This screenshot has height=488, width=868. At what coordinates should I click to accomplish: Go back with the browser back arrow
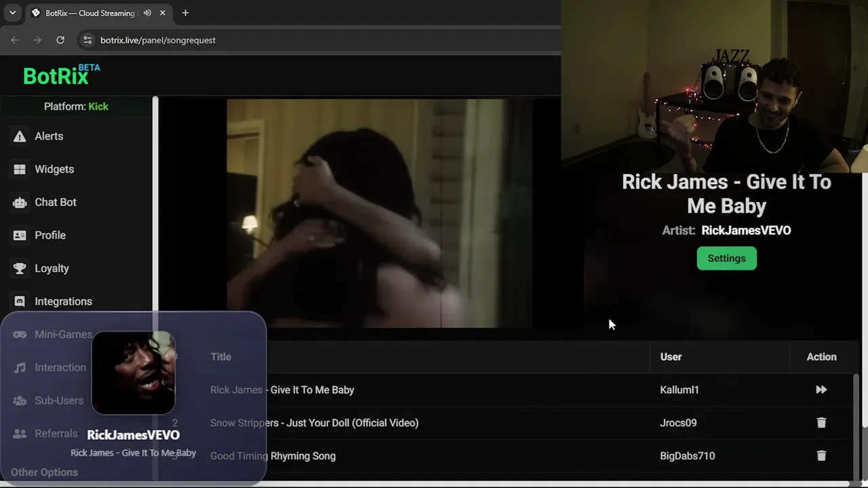[15, 40]
